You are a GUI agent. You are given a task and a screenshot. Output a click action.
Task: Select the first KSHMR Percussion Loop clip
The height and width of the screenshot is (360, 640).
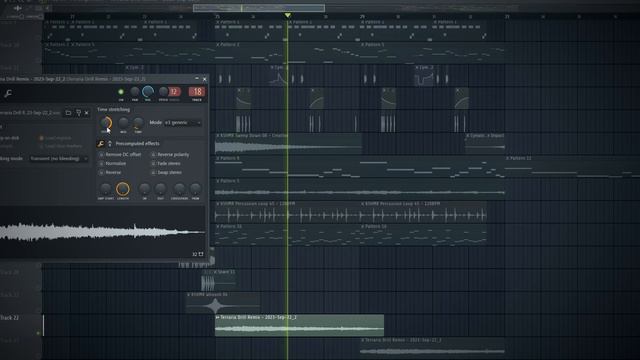coord(287,211)
